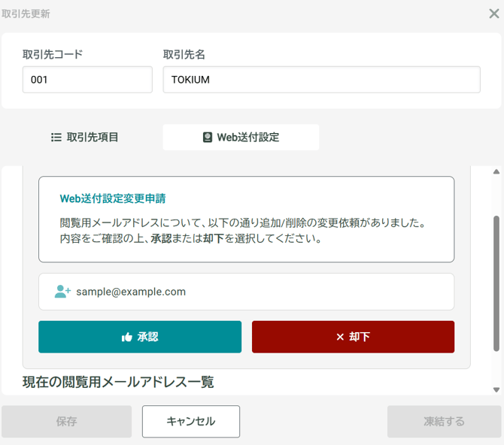This screenshot has height=445, width=504.
Task: Reject the request with the 却下 button
Action: pyautogui.click(x=353, y=337)
